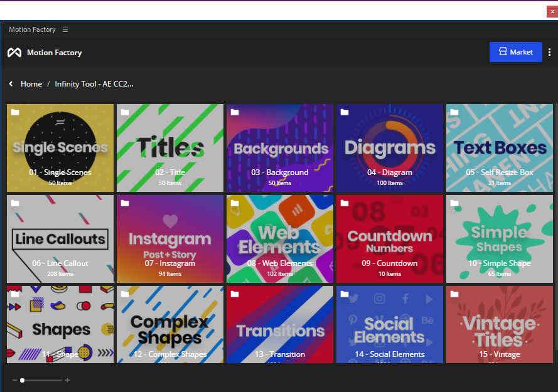Open the 05 - Self Resize Box folder

click(x=500, y=148)
